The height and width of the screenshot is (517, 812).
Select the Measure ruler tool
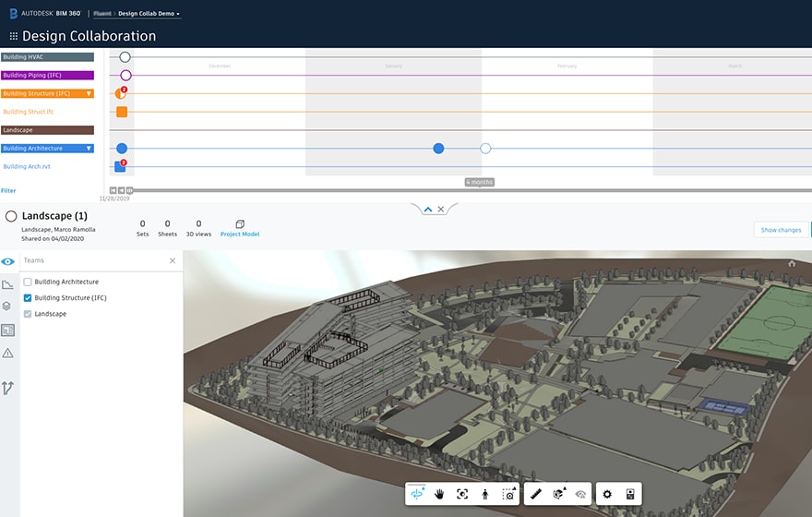click(536, 494)
